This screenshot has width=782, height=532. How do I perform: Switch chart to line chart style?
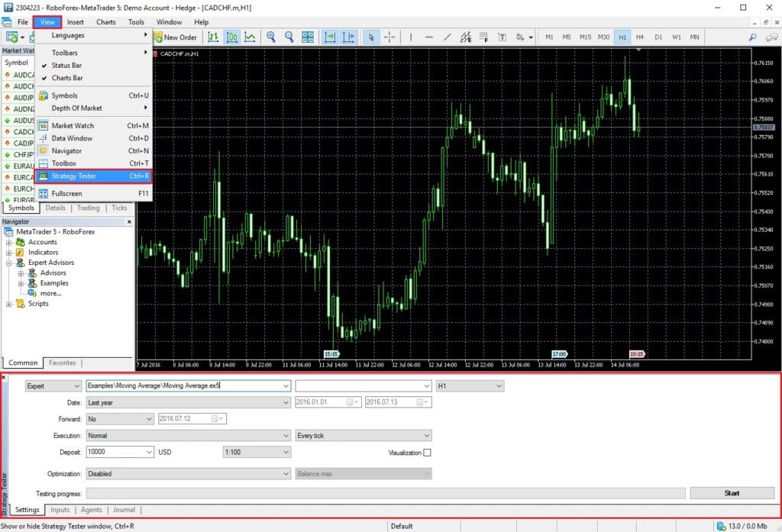[250, 37]
